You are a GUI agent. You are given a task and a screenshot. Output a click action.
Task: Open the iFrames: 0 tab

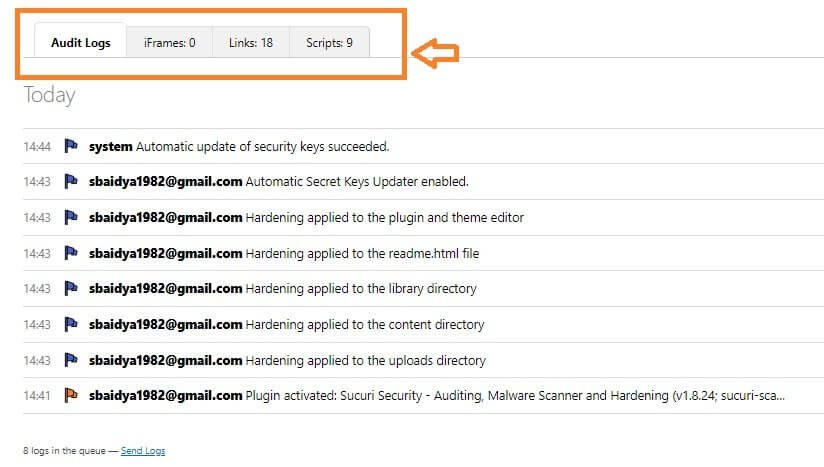170,43
